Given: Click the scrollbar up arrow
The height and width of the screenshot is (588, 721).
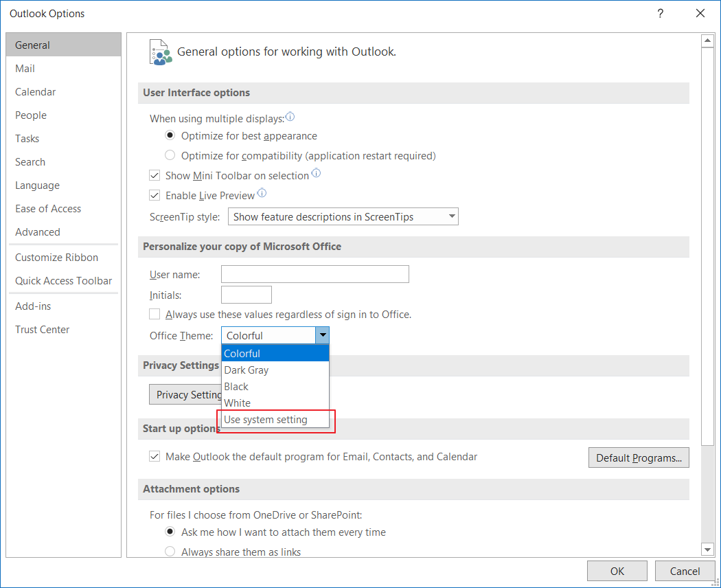Looking at the screenshot, I should [708, 41].
